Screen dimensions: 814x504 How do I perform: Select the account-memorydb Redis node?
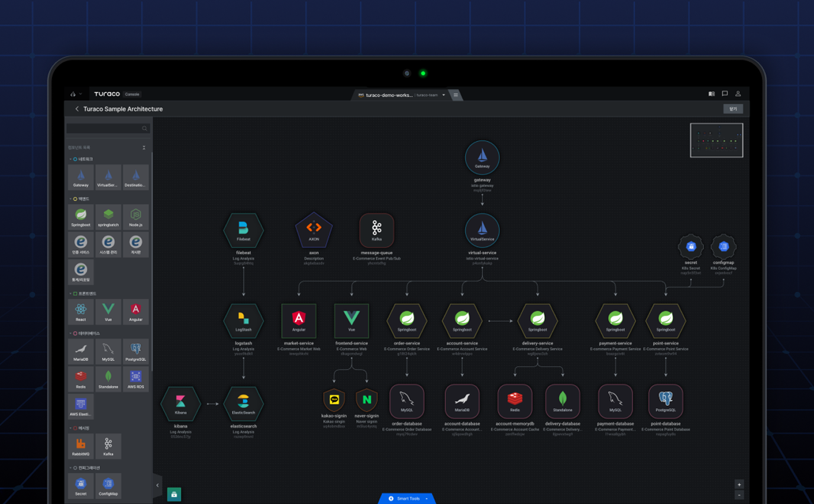coord(515,401)
